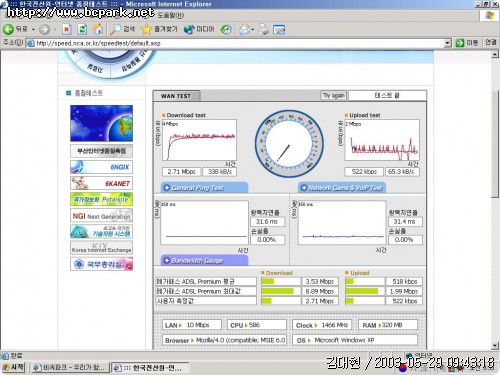
Task: Open the banner between NGI and KIX
Action: pyautogui.click(x=101, y=231)
